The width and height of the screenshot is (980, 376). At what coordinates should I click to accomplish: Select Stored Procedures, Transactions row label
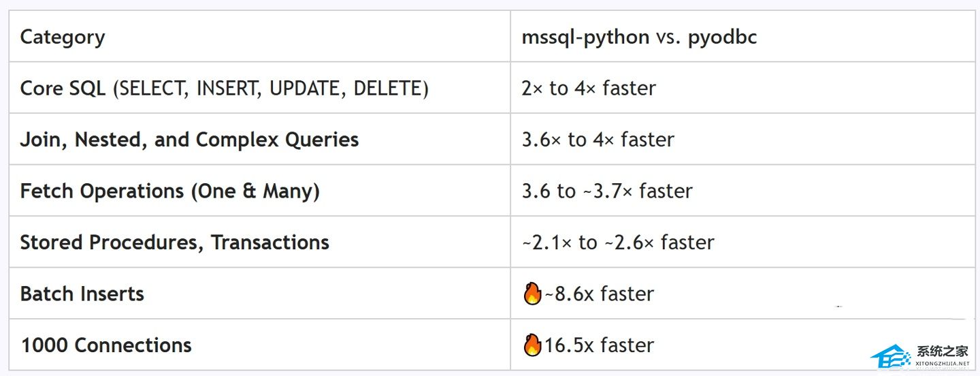click(174, 242)
